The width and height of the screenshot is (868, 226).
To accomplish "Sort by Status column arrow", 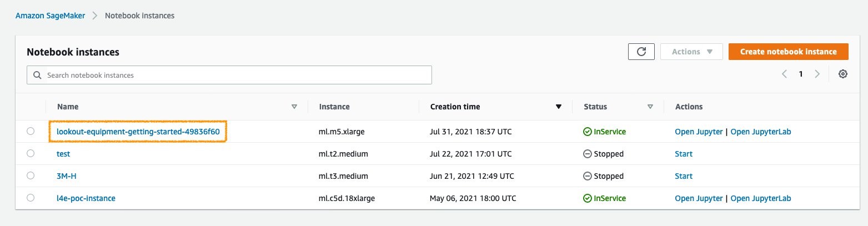I will [650, 107].
